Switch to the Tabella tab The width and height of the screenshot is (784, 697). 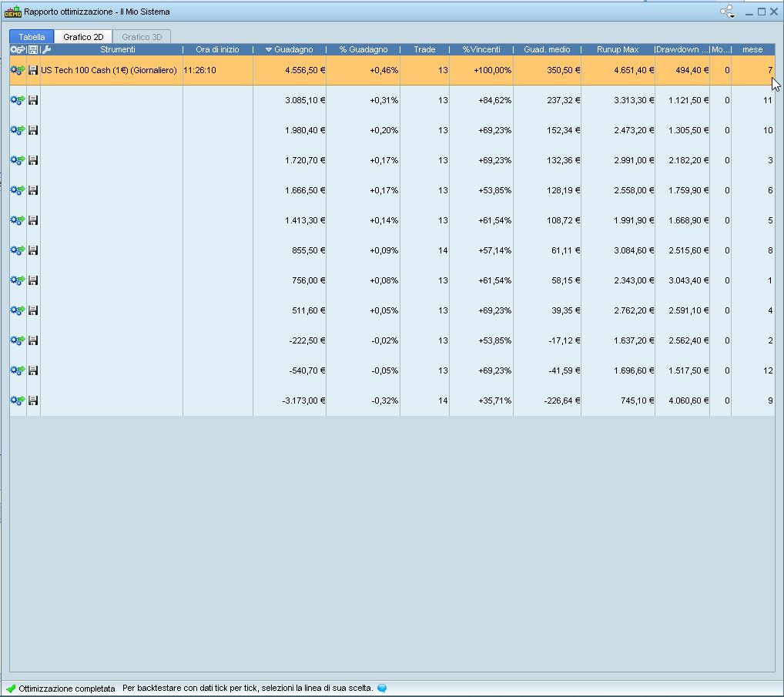click(x=32, y=36)
